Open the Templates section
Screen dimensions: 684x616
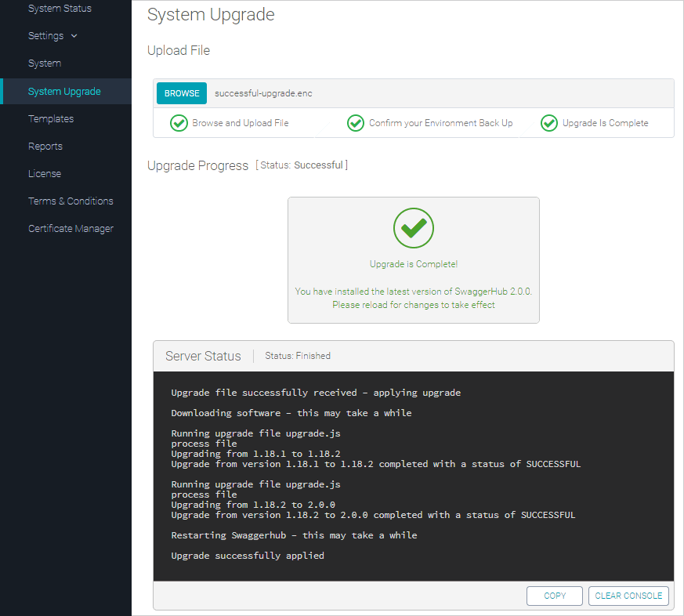(x=51, y=119)
